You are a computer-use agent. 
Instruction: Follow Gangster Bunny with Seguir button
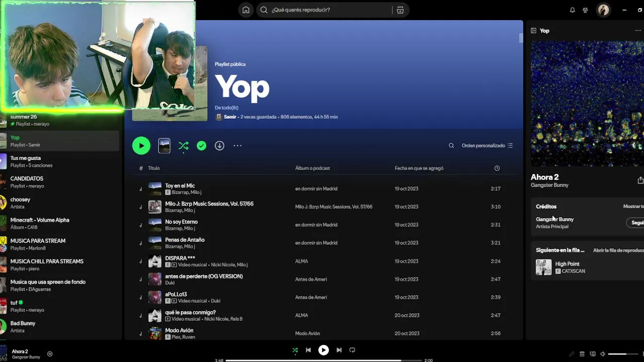(x=636, y=223)
